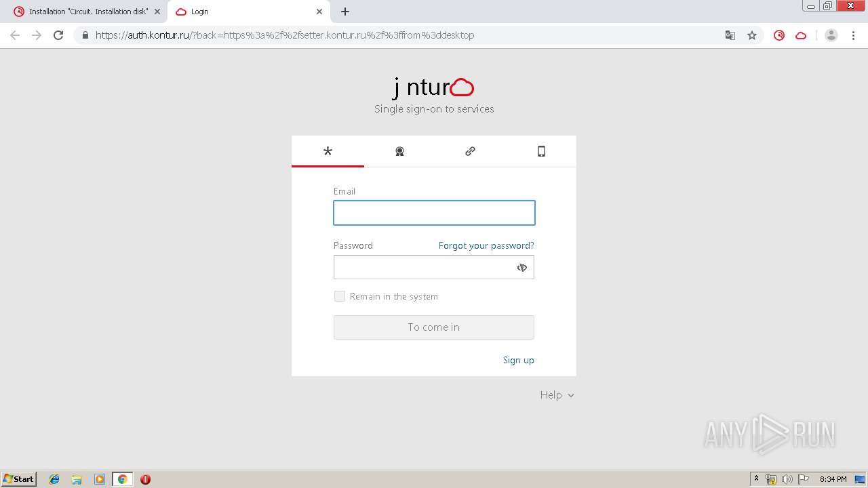Check the Remain in the system checkbox
Viewport: 868px width, 488px height.
coord(340,296)
